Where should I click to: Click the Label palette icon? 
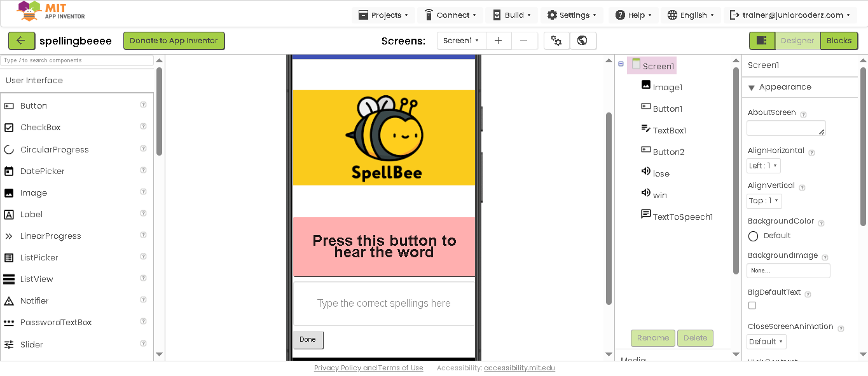click(x=9, y=215)
